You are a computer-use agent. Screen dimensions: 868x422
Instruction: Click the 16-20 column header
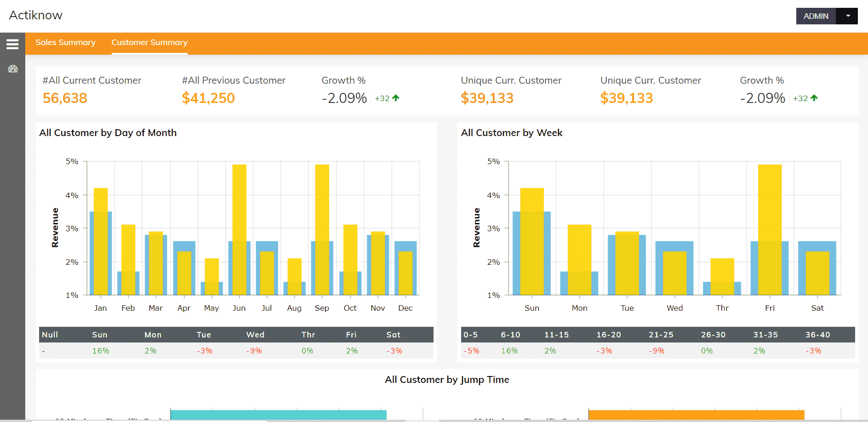coord(609,335)
